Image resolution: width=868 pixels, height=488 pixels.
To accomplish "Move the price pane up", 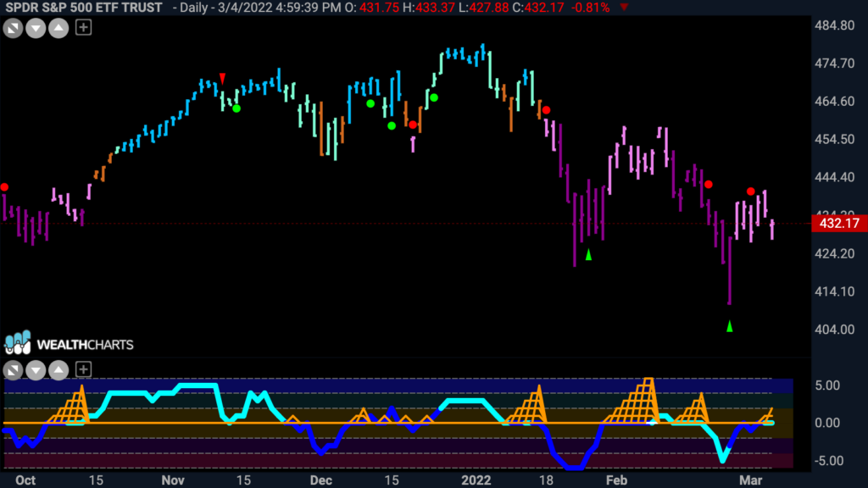I will [58, 28].
